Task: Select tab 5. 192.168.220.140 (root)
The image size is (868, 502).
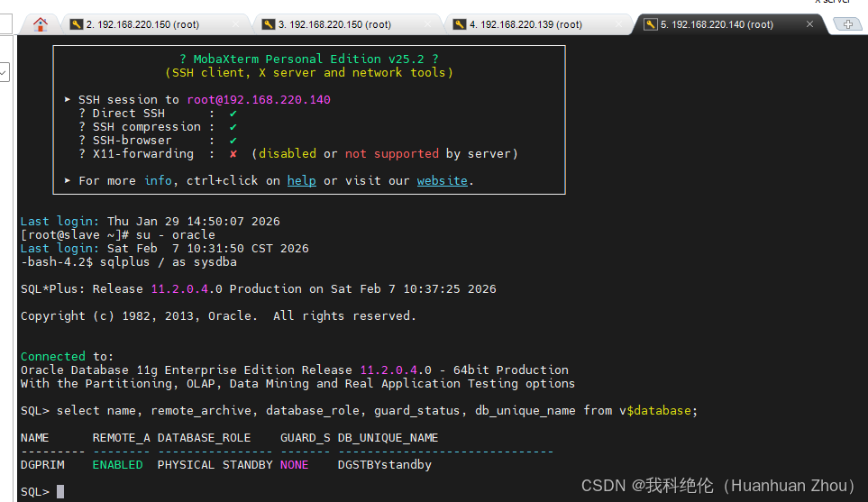Action: (x=729, y=24)
